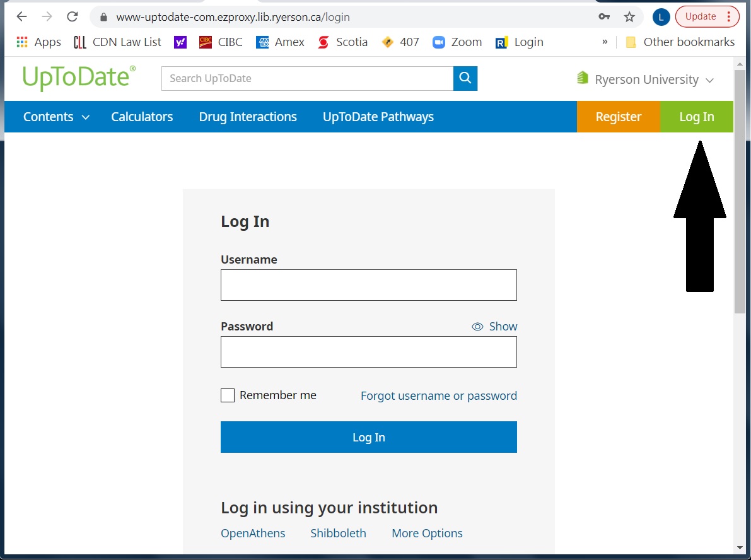This screenshot has width=751, height=560.
Task: Open UpToDate Pathways
Action: point(378,117)
